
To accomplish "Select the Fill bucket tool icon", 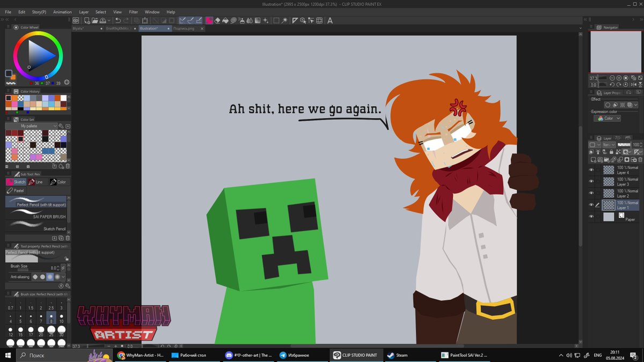I will pyautogui.click(x=226, y=20).
